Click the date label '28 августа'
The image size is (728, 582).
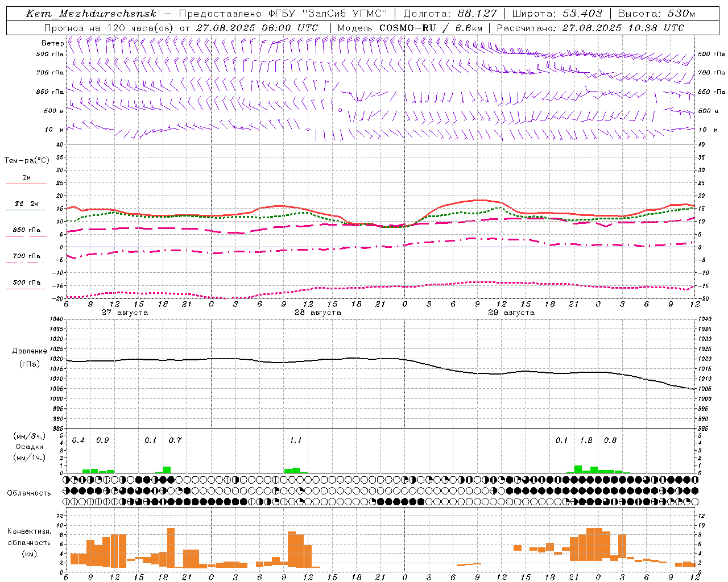point(318,313)
